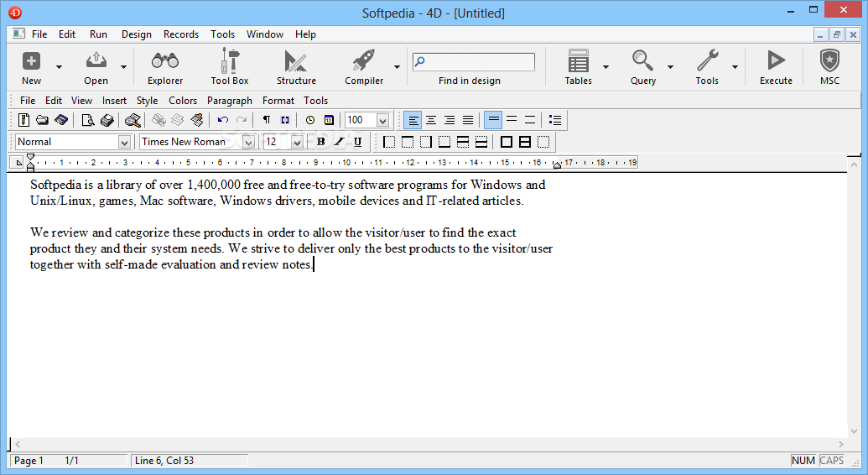Click the paste clipboard icon

196,120
